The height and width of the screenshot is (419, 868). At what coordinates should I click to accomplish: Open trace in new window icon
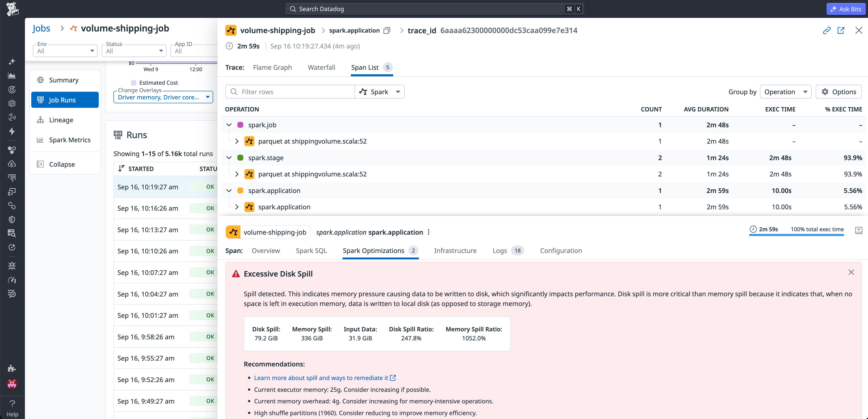click(x=841, y=31)
